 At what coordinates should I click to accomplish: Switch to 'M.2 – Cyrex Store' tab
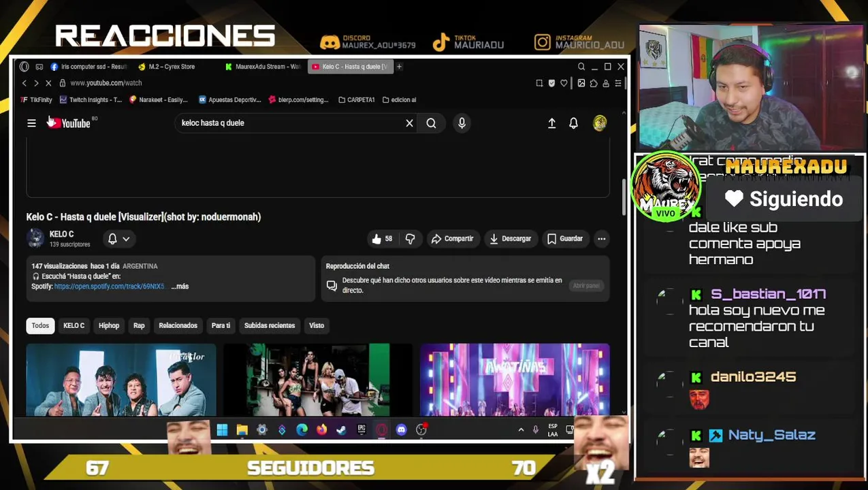tap(167, 67)
